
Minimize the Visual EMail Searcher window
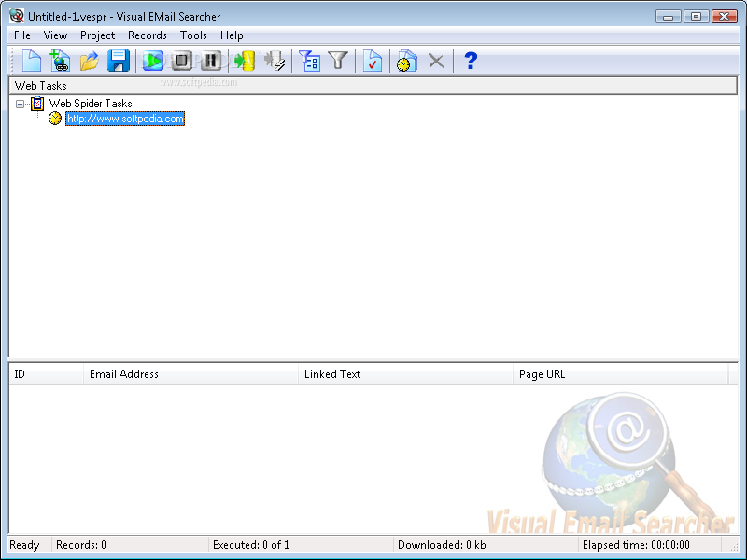pyautogui.click(x=668, y=17)
